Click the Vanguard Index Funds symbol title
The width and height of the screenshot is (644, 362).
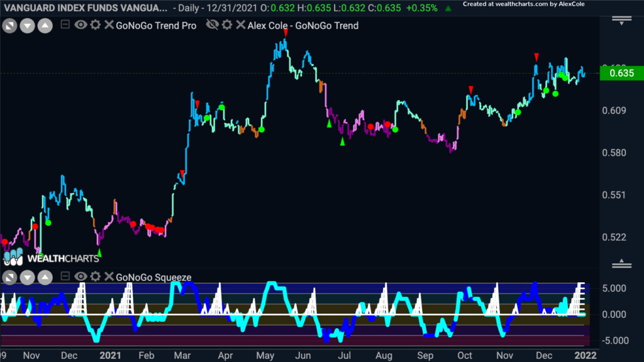click(86, 8)
